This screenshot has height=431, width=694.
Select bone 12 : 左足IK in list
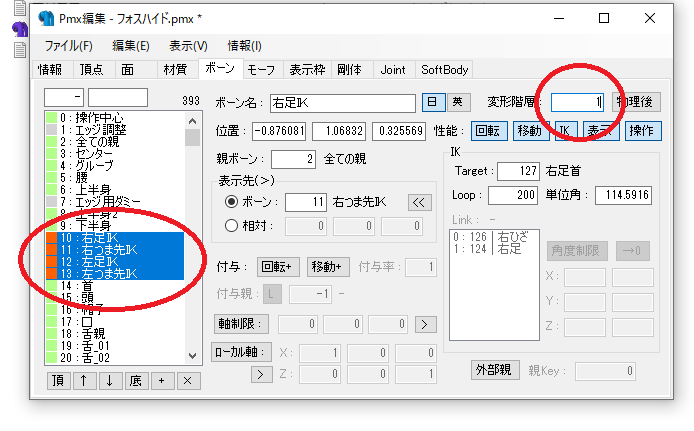pyautogui.click(x=115, y=262)
